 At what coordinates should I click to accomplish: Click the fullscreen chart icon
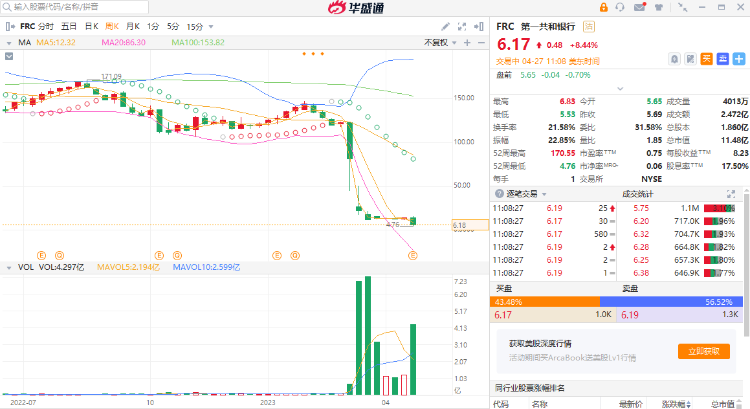(462, 26)
